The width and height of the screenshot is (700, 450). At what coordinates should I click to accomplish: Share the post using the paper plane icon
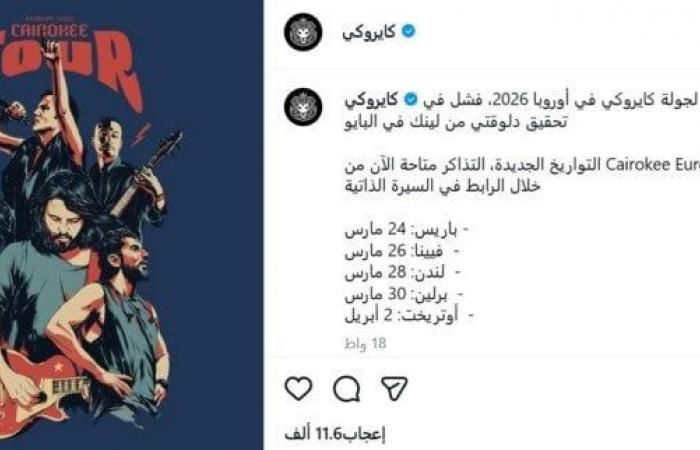pos(395,388)
